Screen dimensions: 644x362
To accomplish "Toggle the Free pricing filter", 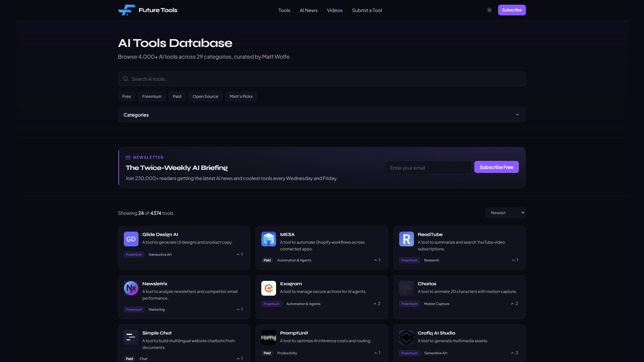I will (x=126, y=97).
